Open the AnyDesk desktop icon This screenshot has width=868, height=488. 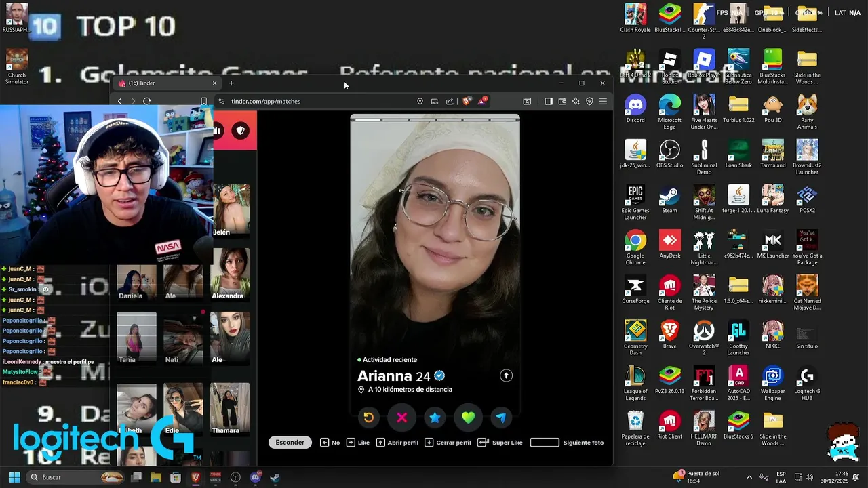pyautogui.click(x=669, y=245)
